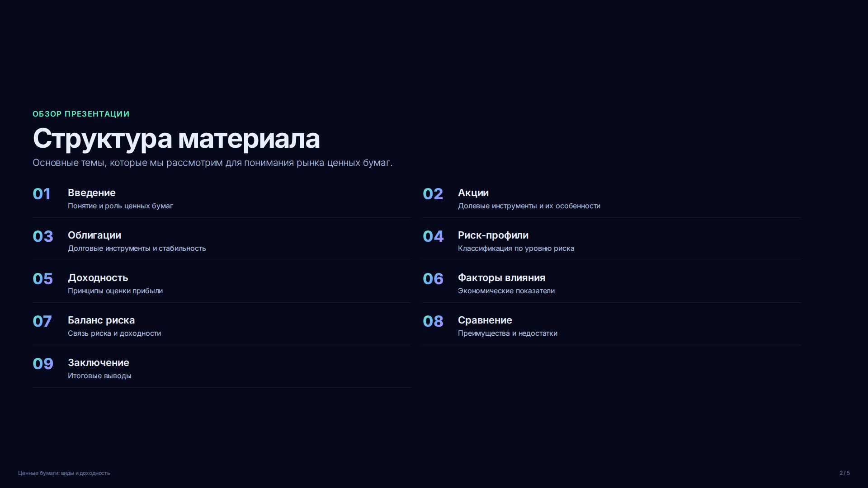Select 'Долговые инструменты и стабильность' line
Viewport: 868px width, 488px height.
(x=137, y=249)
